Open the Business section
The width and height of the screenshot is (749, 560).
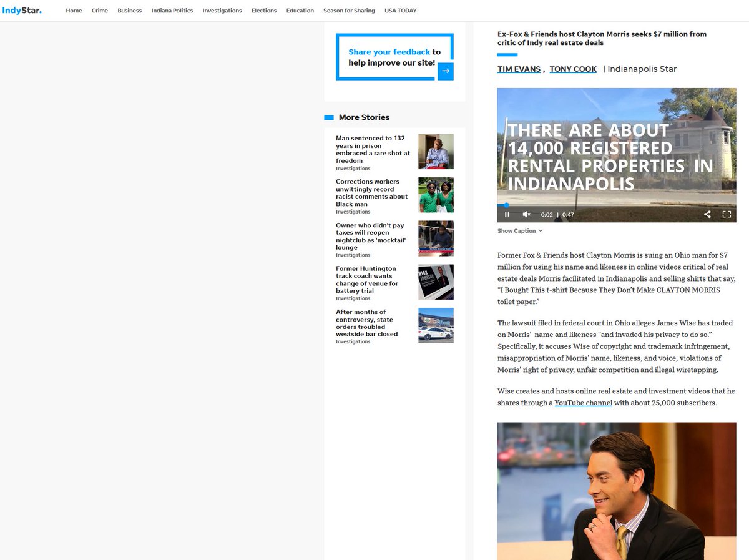[130, 11]
